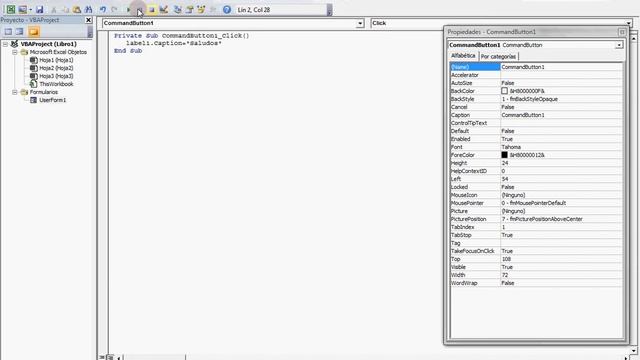Select the Insert UserForm toolbar icon
Image resolution: width=640 pixels, height=360 pixels.
(22, 9)
